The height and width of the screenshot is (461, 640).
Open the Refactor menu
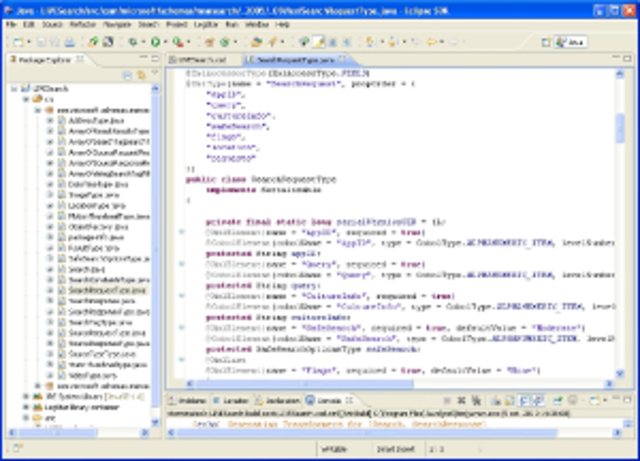point(82,24)
